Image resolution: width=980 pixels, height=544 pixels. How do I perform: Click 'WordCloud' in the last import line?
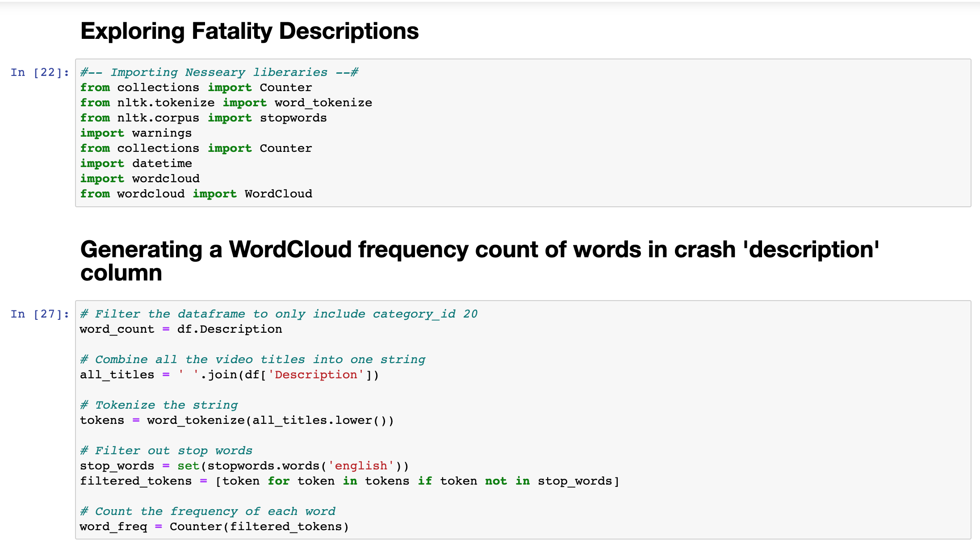(278, 194)
